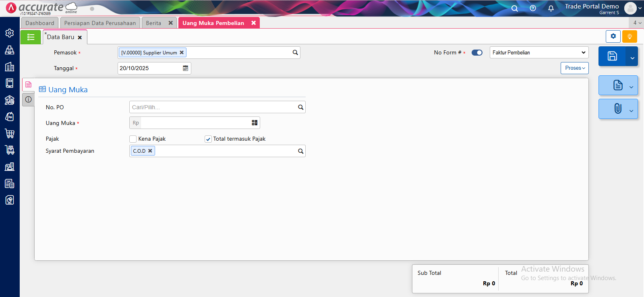Enable the Kena Pajak checkbox

(x=133, y=139)
